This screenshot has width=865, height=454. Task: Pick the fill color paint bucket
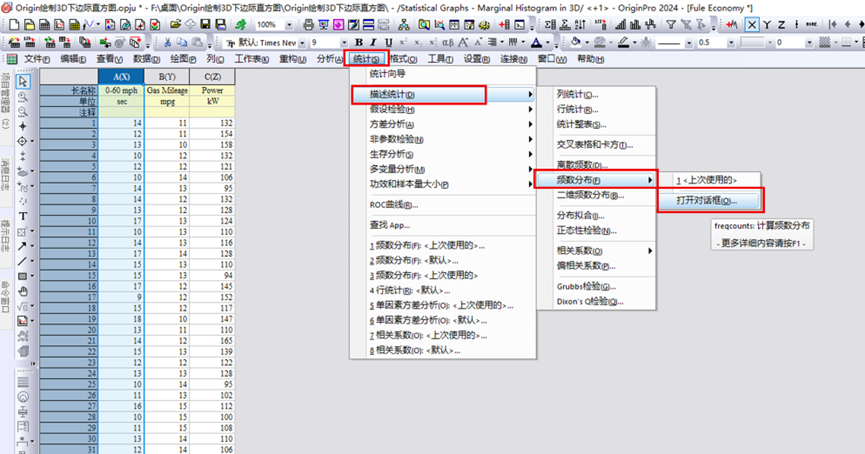point(575,42)
